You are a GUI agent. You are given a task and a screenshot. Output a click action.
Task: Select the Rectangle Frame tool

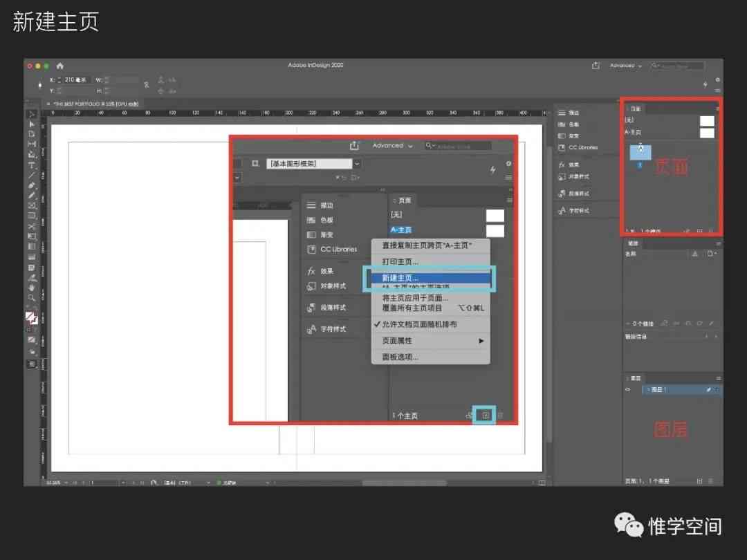(32, 206)
